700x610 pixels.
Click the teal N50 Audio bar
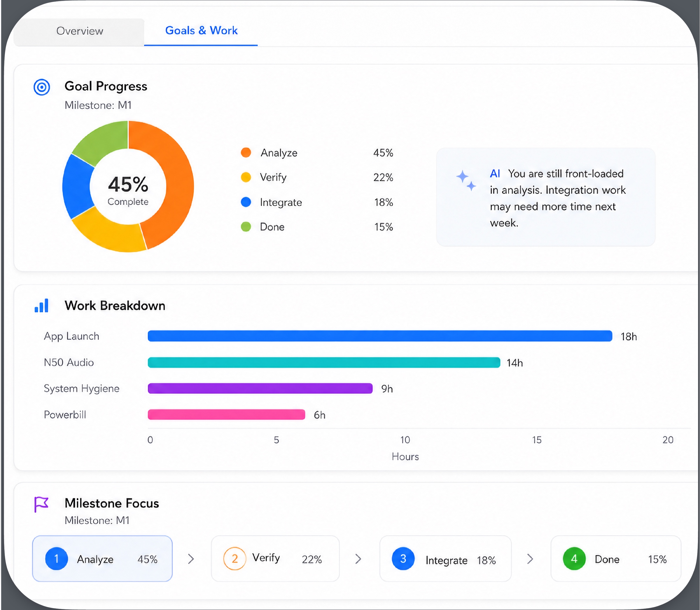(324, 362)
